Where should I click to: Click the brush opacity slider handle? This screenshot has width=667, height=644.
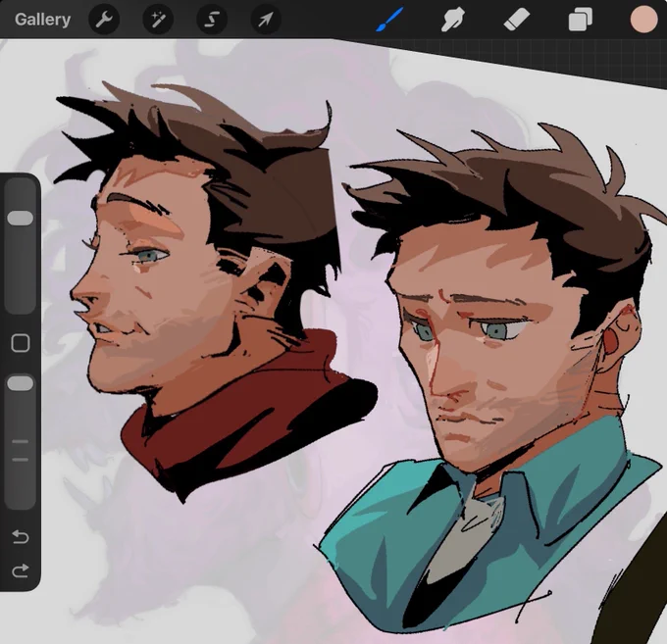coord(21,383)
